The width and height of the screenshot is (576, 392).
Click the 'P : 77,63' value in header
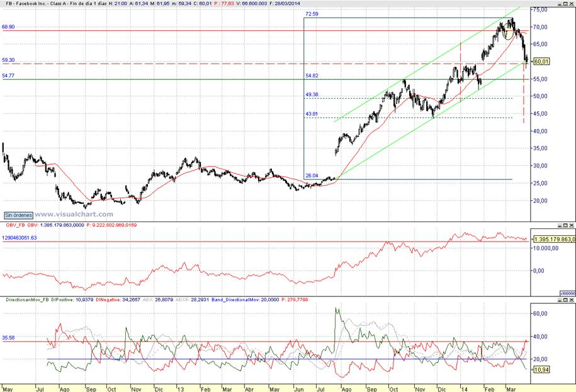pos(223,3)
